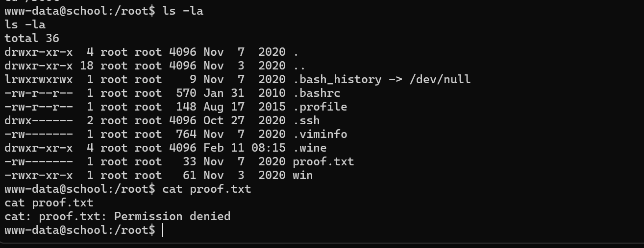Click the win file name in the listing
This screenshot has height=248, width=644.
302,175
